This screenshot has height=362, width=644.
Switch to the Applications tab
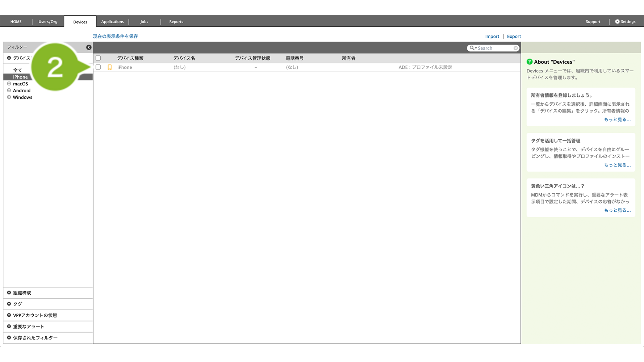(x=112, y=22)
